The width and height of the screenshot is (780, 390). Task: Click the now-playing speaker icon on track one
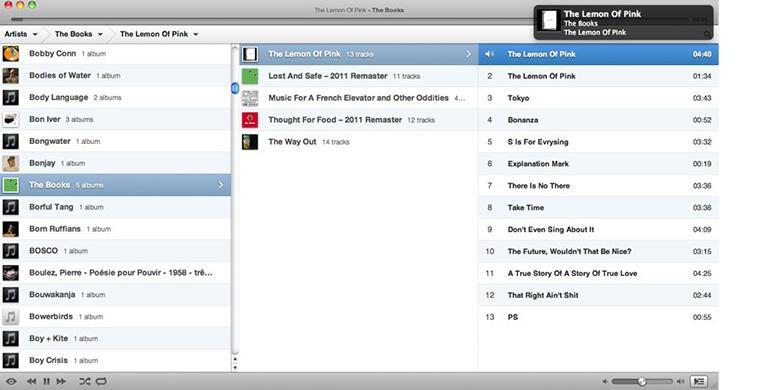(x=489, y=54)
